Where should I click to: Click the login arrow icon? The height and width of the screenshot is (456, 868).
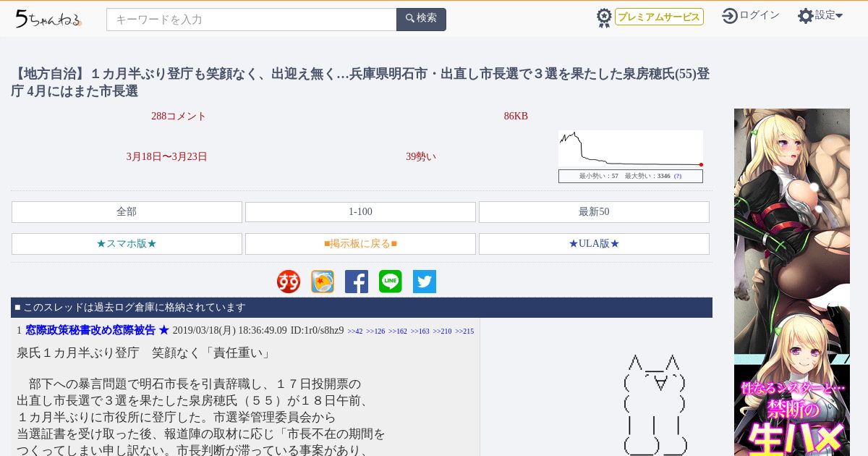(x=730, y=16)
